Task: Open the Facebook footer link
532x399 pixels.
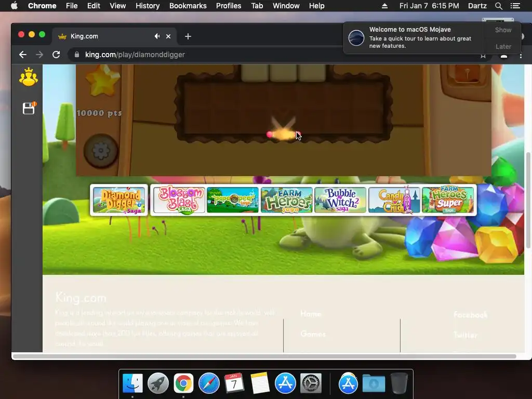Action: [470, 315]
